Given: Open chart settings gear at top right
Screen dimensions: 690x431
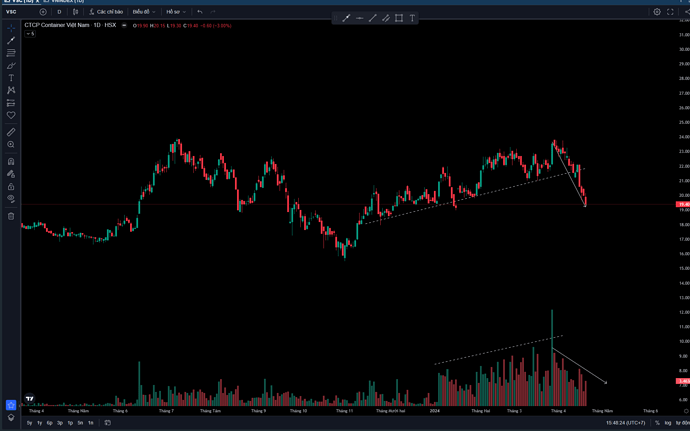Looking at the screenshot, I should (x=657, y=12).
